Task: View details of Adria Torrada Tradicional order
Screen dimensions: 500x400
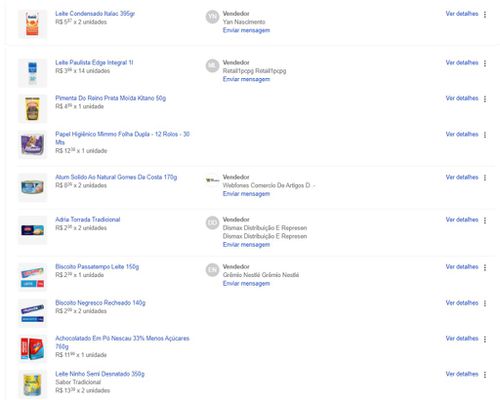Action: pyautogui.click(x=462, y=220)
